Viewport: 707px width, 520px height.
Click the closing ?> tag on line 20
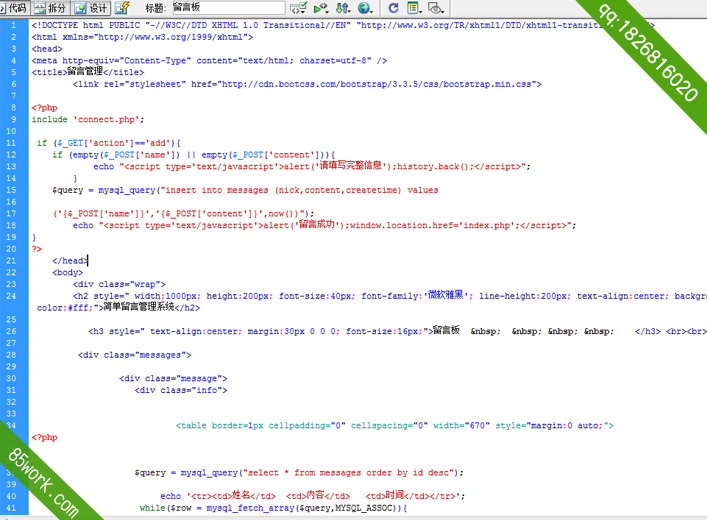pos(37,249)
